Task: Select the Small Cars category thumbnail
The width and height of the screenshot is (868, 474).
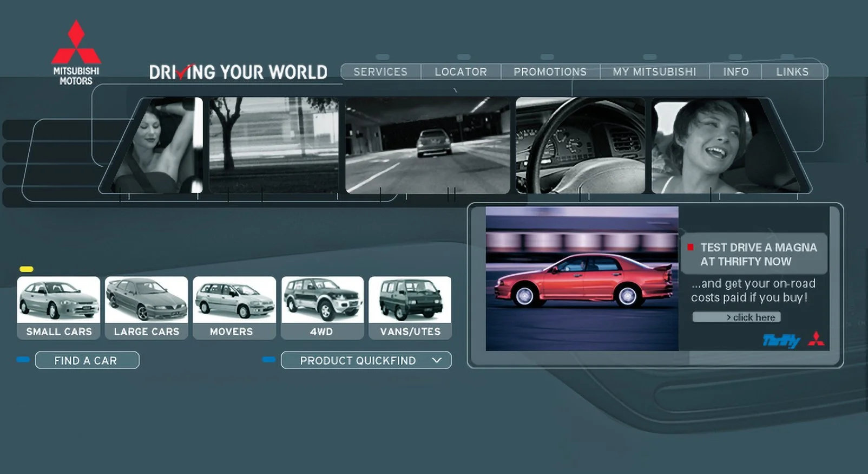Action: click(59, 308)
